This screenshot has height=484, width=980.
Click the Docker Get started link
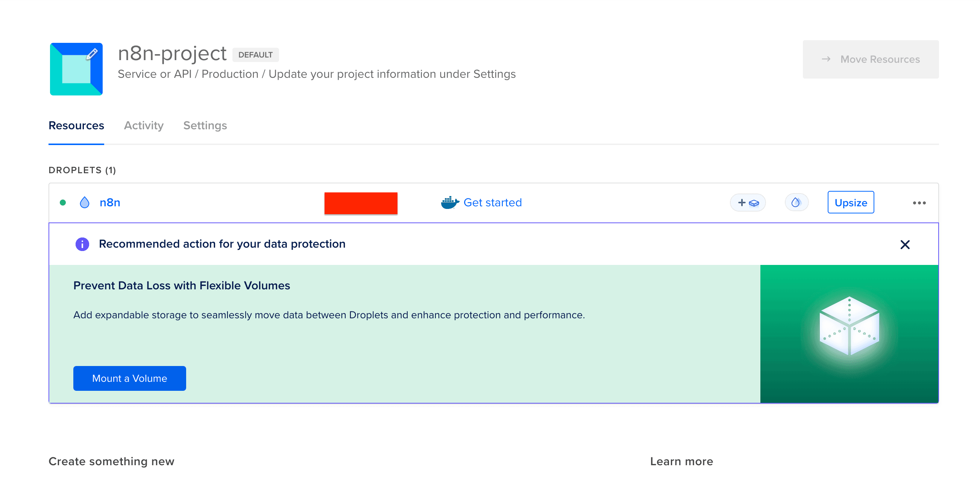[492, 203]
